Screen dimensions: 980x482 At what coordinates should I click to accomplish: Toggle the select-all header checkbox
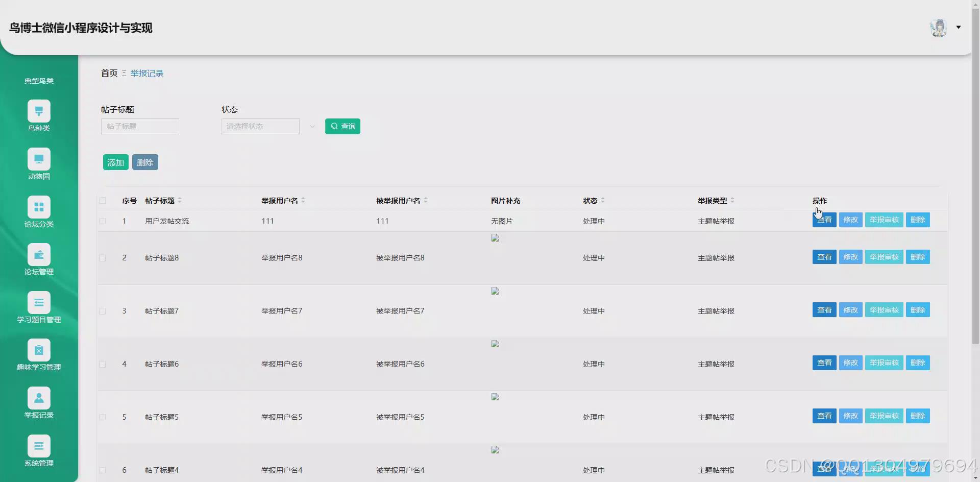tap(103, 201)
